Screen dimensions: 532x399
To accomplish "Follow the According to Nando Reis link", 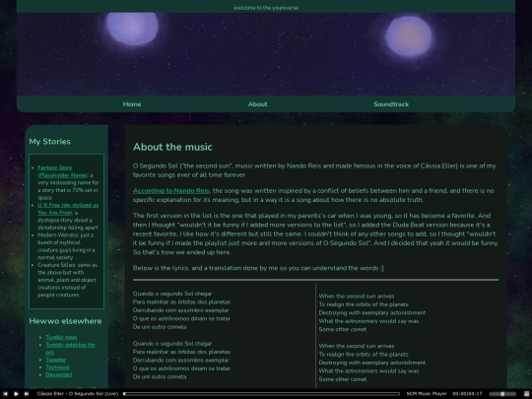I will pyautogui.click(x=171, y=191).
